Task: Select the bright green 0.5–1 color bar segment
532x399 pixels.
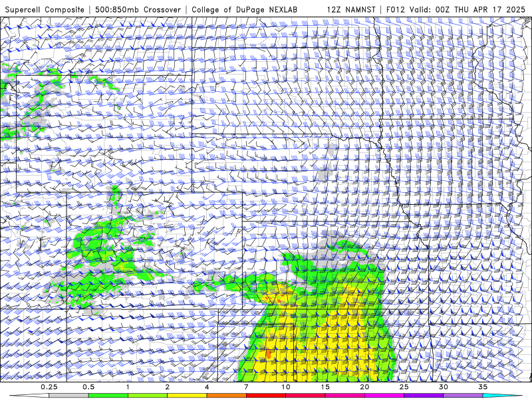Action: 108,396
